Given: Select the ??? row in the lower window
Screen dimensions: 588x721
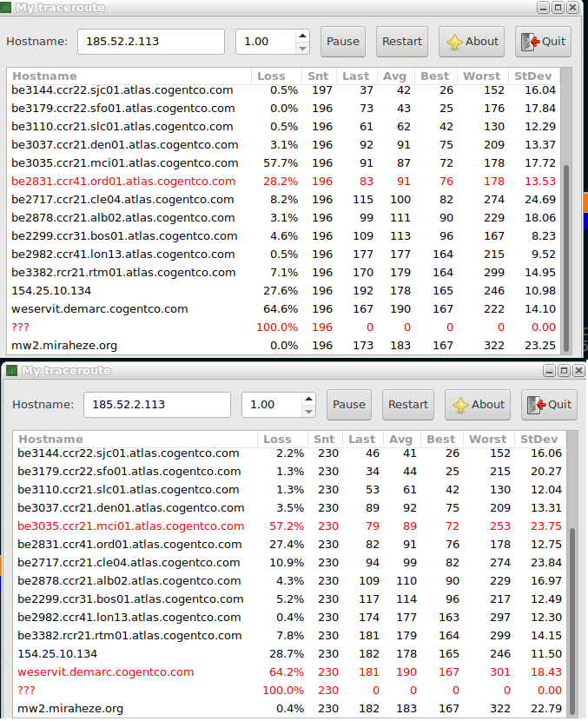Looking at the screenshot, I should (289, 691).
